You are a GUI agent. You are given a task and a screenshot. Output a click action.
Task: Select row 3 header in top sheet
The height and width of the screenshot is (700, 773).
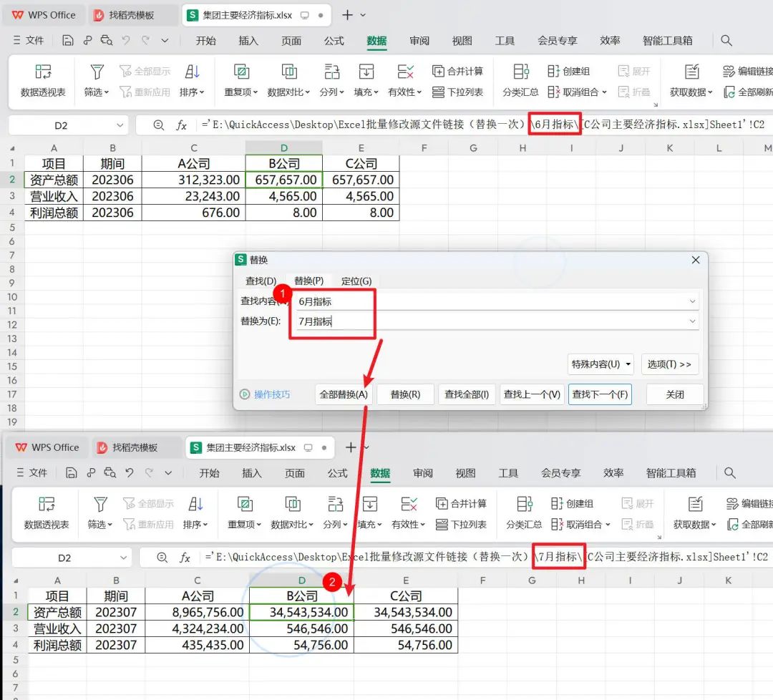[x=12, y=195]
